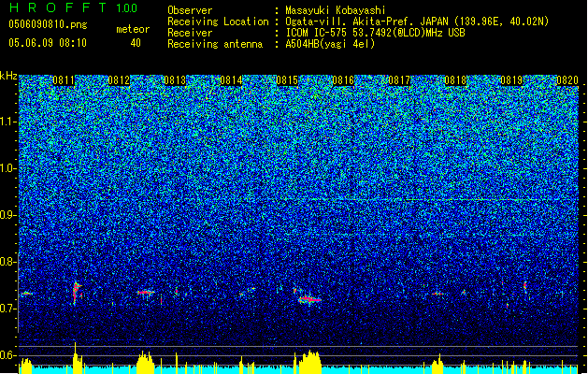Click the wide yellow power peak after 0815
Viewport: 588px width, 374px height.
pyautogui.click(x=308, y=362)
